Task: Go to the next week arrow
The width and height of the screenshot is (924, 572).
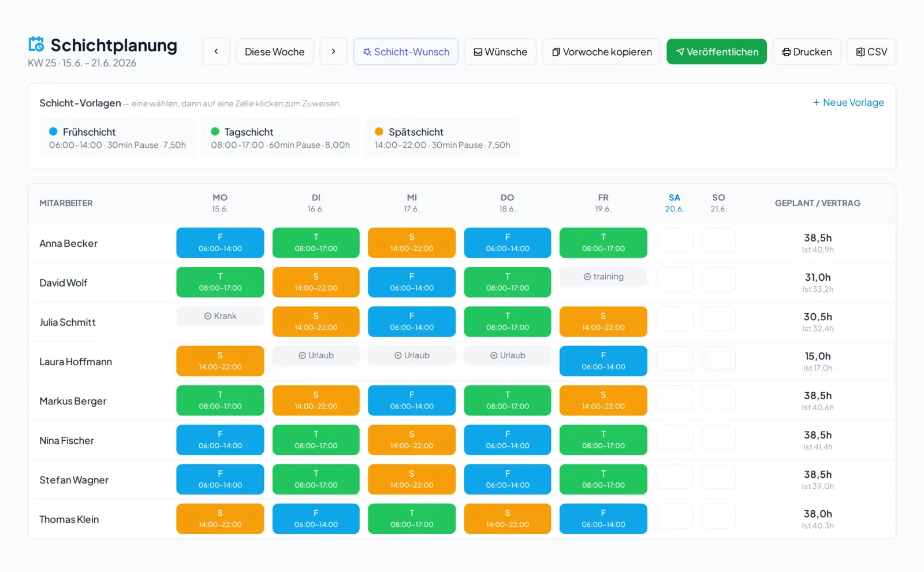Action: tap(334, 51)
